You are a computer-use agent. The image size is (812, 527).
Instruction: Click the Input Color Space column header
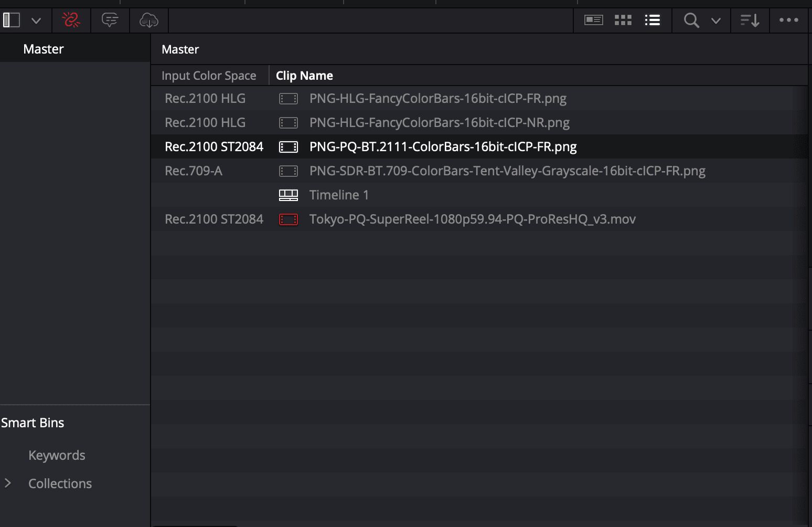(x=209, y=76)
